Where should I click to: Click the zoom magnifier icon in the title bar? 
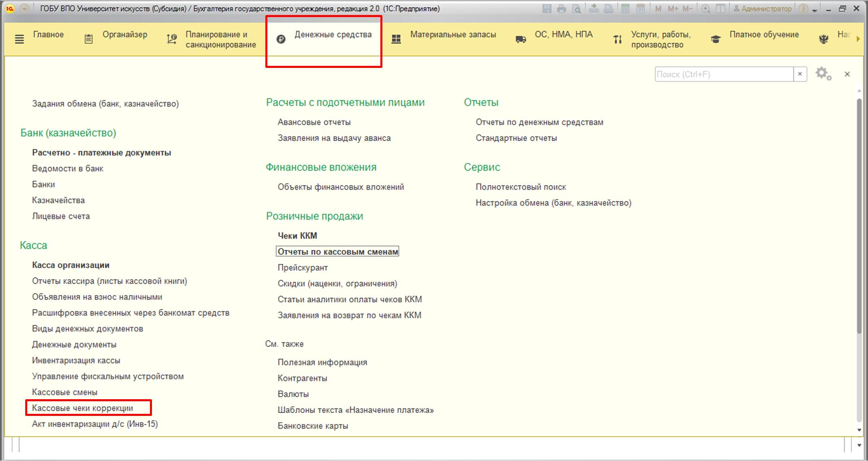[x=706, y=9]
